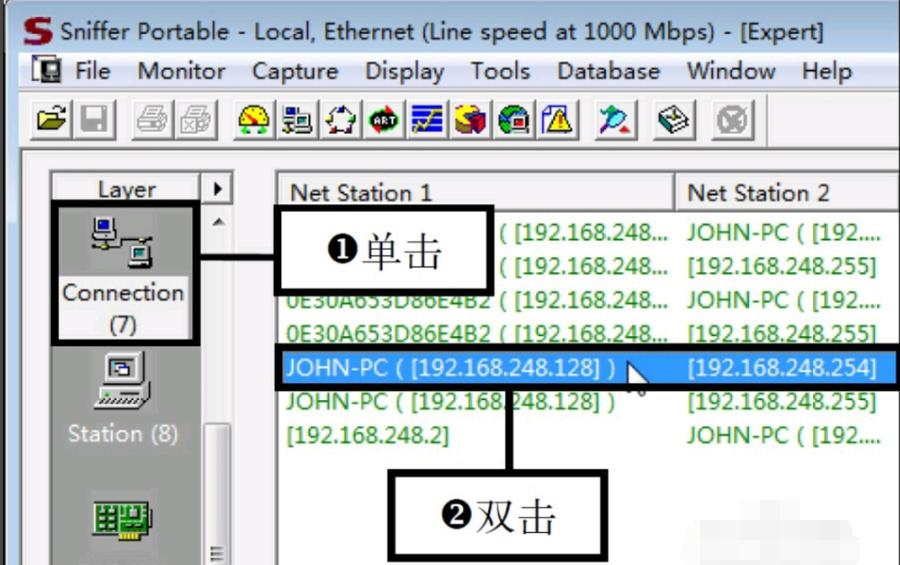Expand the Layer header arrow
Viewport: 900px width, 565px height.
tap(217, 188)
